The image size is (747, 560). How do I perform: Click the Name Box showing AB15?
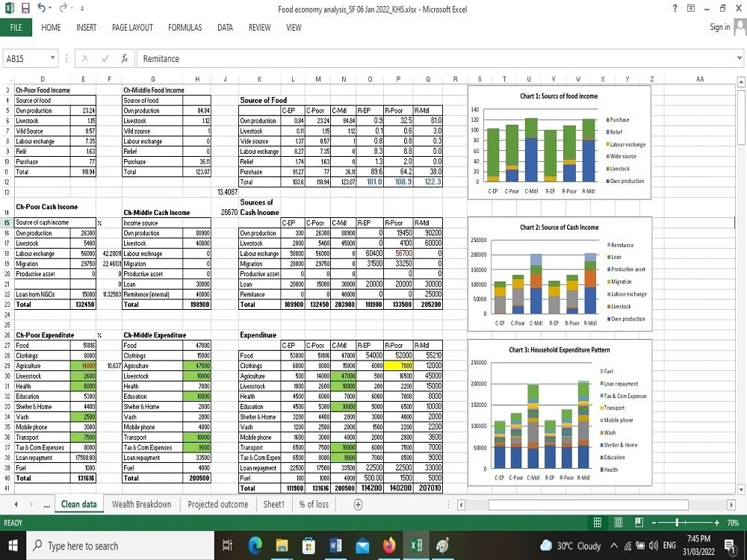tap(26, 58)
